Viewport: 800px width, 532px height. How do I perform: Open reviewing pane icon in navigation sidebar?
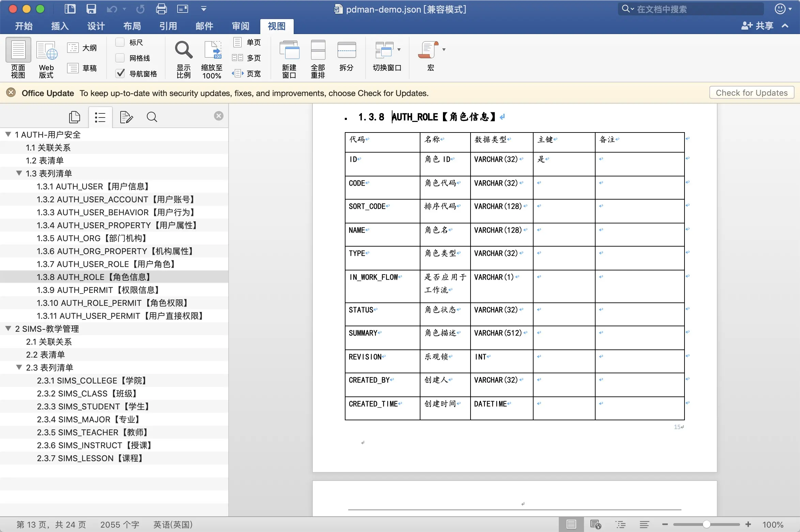(x=126, y=117)
